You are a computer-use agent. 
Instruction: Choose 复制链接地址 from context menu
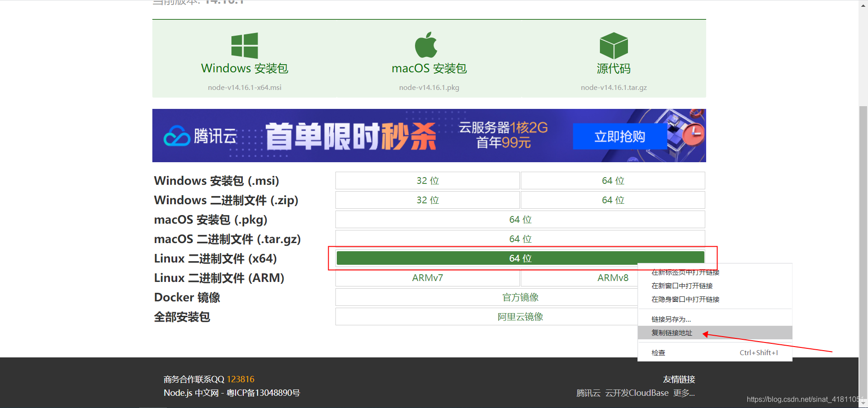coord(715,333)
